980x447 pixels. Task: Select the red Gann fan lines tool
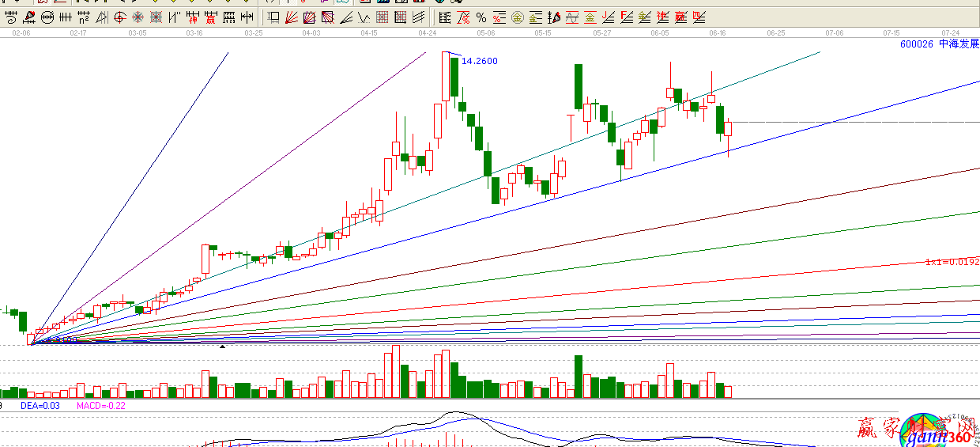[x=291, y=17]
